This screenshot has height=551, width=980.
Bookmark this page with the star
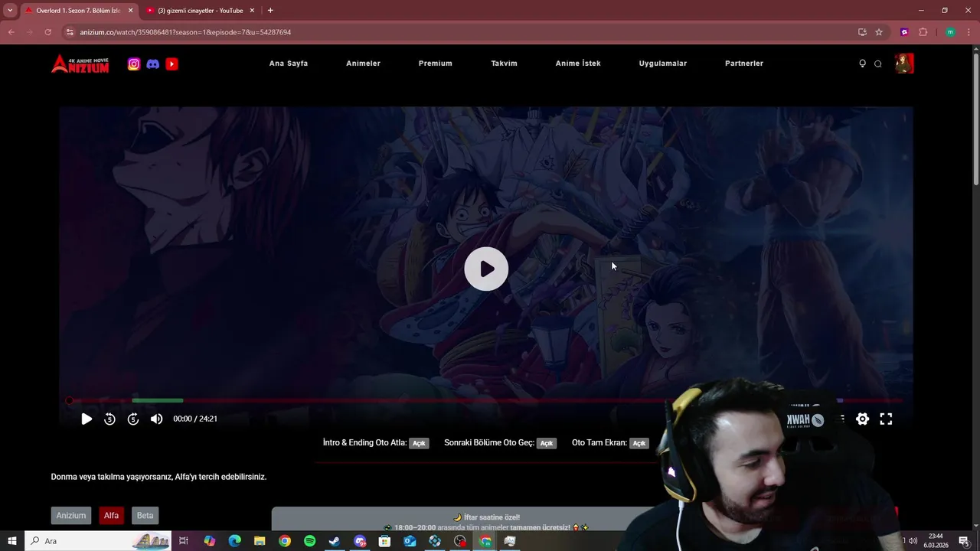pos(879,32)
